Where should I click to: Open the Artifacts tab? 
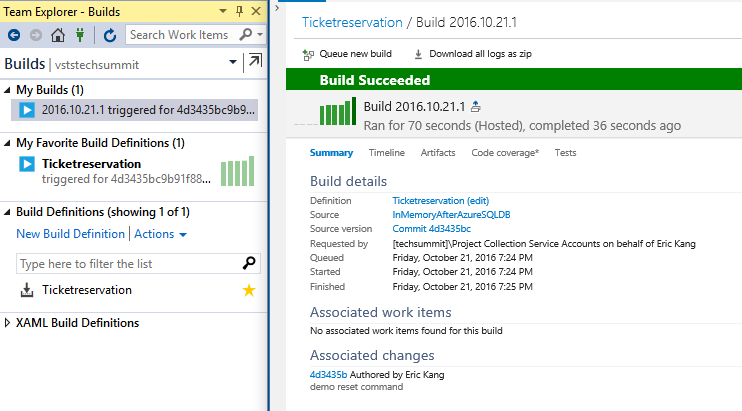point(437,153)
